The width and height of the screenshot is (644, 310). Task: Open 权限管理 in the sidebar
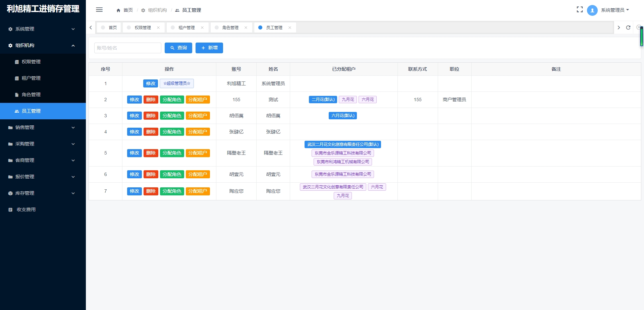tap(43, 62)
